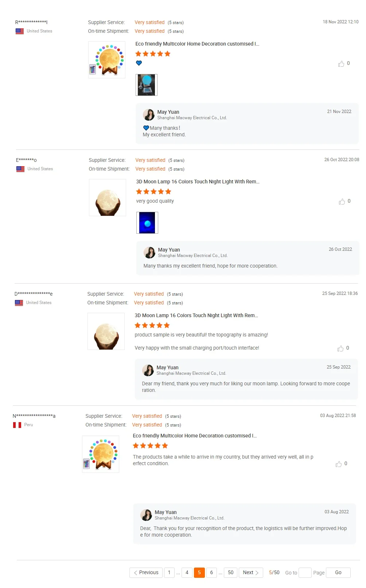Click May Yuan's avatar in the 03 Aug 2022 reply

tap(146, 515)
